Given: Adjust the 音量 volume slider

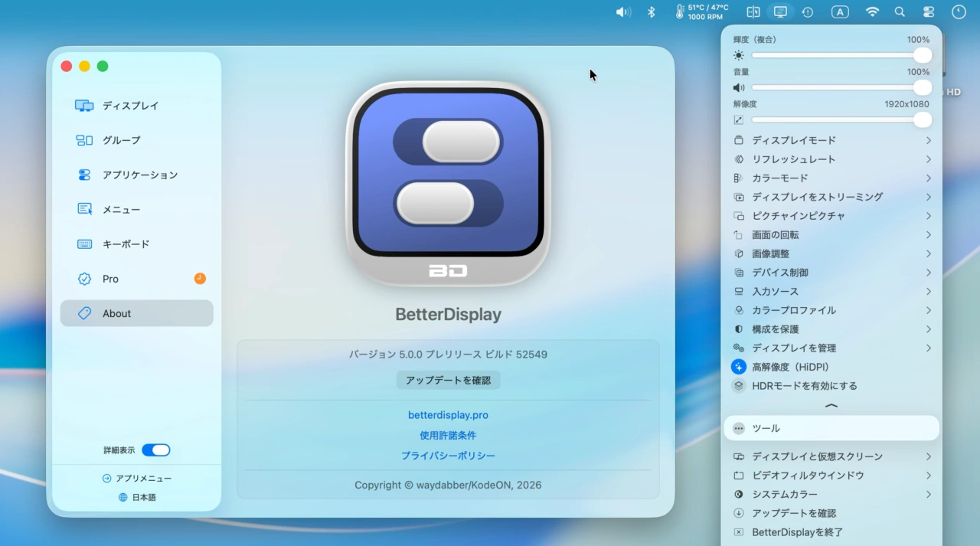Looking at the screenshot, I should coord(841,87).
